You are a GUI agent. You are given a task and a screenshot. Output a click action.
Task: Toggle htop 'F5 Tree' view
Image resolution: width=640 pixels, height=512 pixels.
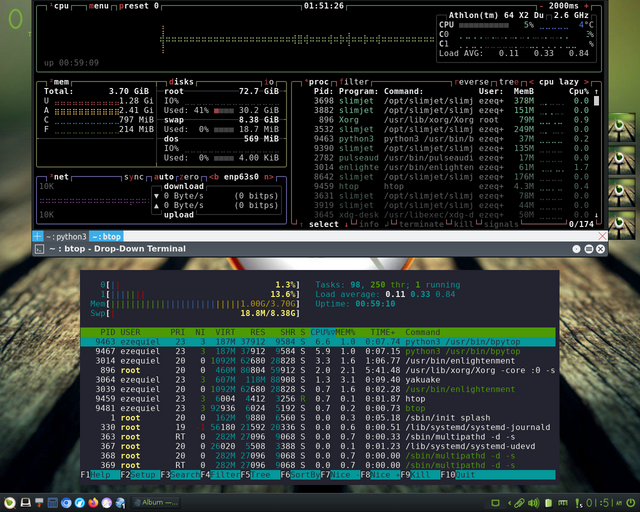coord(260,475)
